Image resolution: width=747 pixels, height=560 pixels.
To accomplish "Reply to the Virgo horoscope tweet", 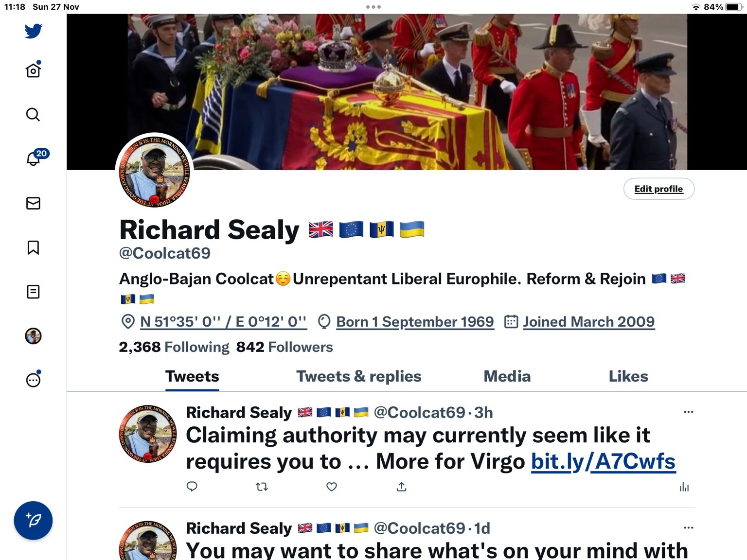I will coord(192,487).
